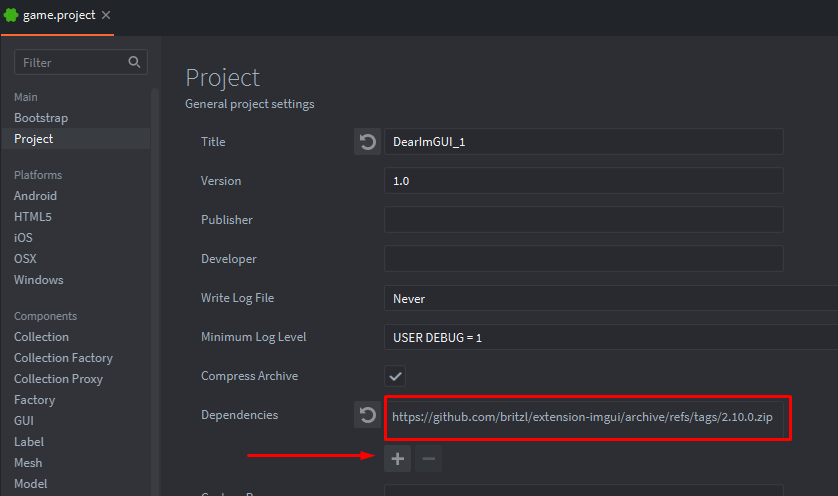This screenshot has height=496, width=838.
Task: Go to HTML5 platform settings
Action: (x=32, y=217)
